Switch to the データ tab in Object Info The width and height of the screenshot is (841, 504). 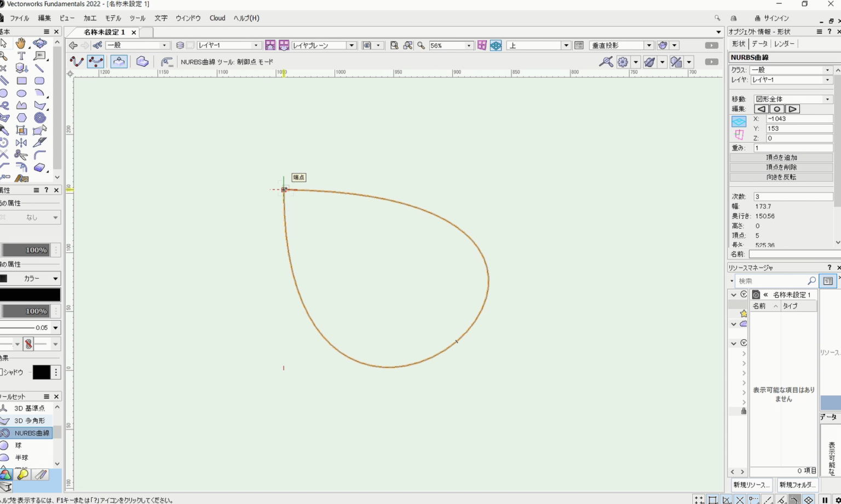pyautogui.click(x=759, y=43)
